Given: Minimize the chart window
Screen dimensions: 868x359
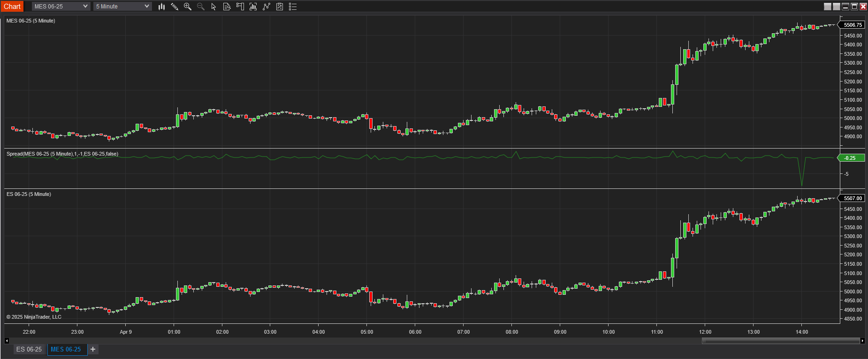Looking at the screenshot, I should tap(846, 7).
